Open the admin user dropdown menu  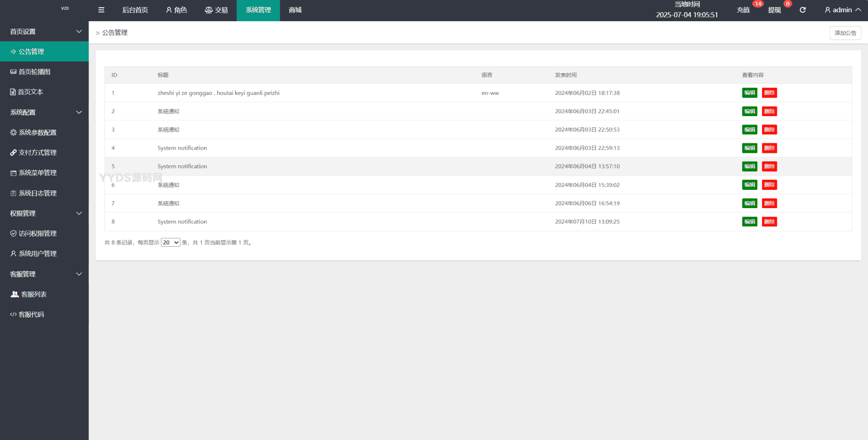point(842,10)
